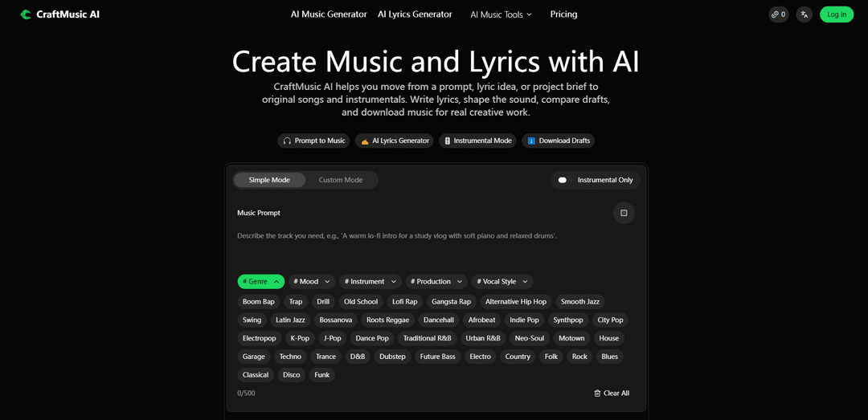Viewport: 868px width, 420px height.
Task: Select the Dancehall genre tag
Action: coord(439,320)
